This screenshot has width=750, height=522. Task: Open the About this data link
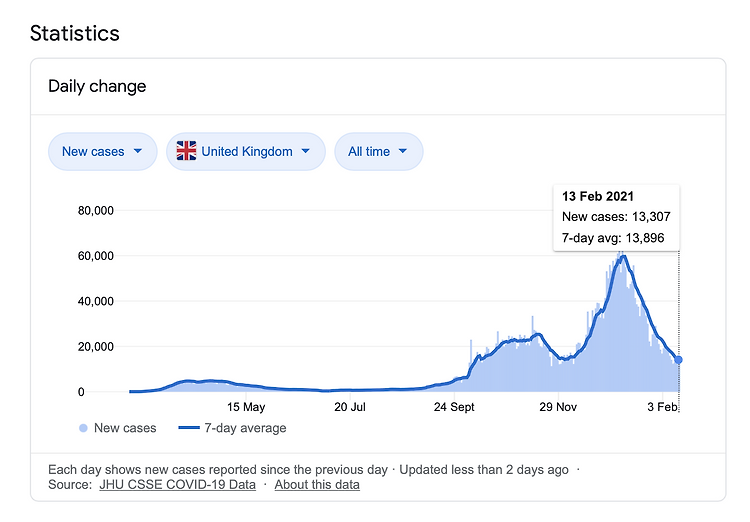click(317, 485)
